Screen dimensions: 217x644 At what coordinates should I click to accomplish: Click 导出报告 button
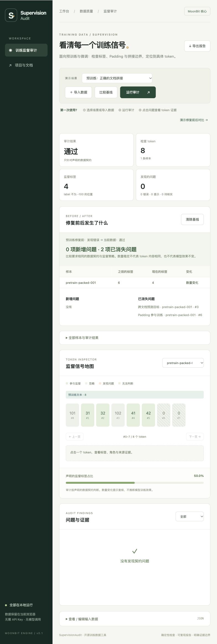pos(197,46)
